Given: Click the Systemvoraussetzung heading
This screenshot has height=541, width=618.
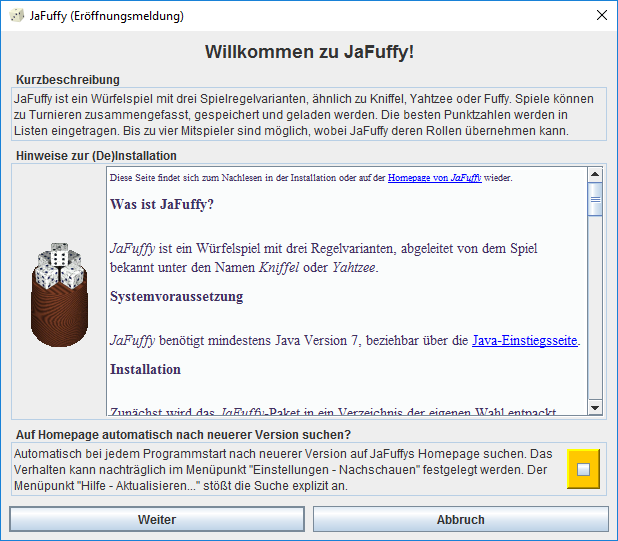Looking at the screenshot, I should 176,297.
